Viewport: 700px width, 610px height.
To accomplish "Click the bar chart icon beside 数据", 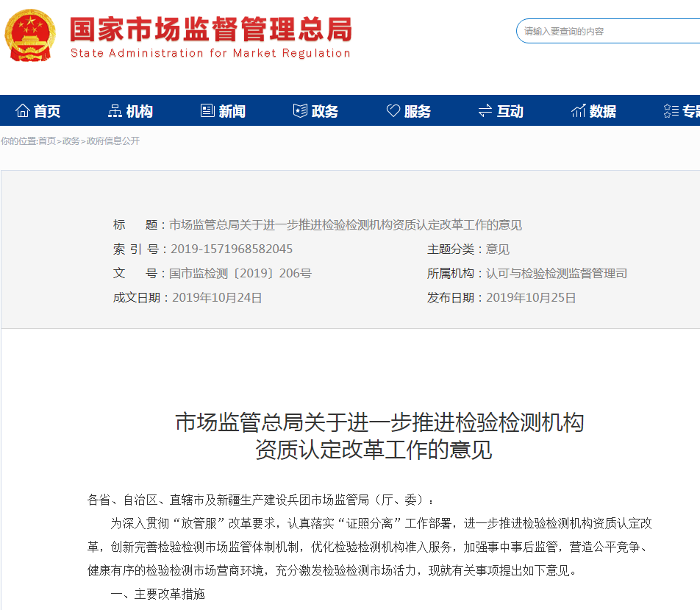I will pos(579,111).
